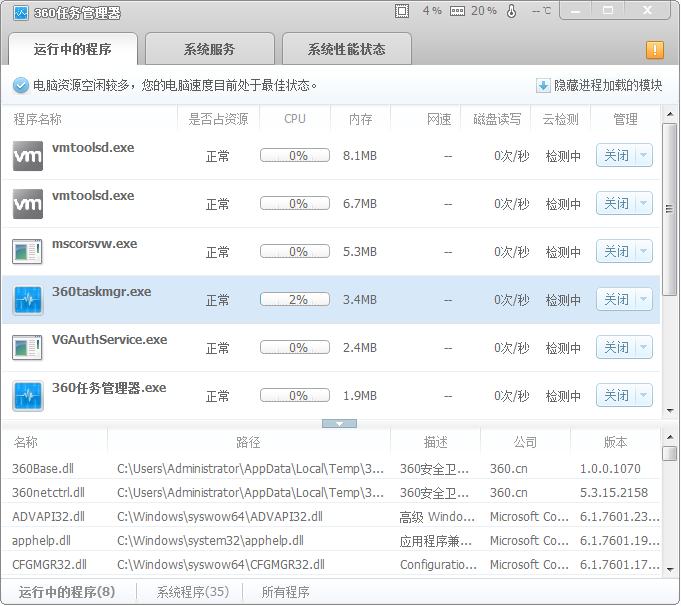Toggle 隐藏进程加载的模块 module panel

[x=600, y=86]
